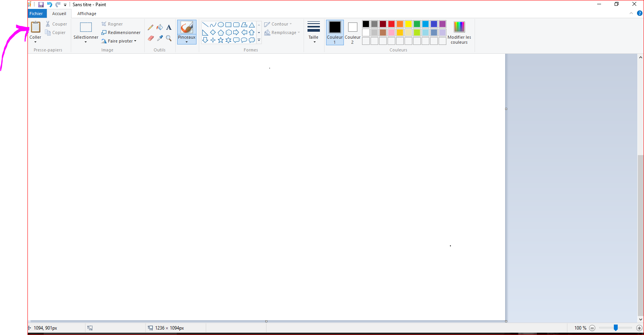Viewport: 644px width, 335px height.
Task: Pick the Rounded rectangular callout shape
Action: pos(236,40)
